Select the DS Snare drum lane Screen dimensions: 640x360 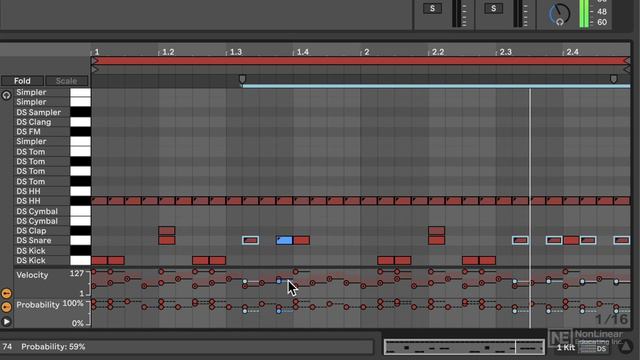tap(33, 240)
